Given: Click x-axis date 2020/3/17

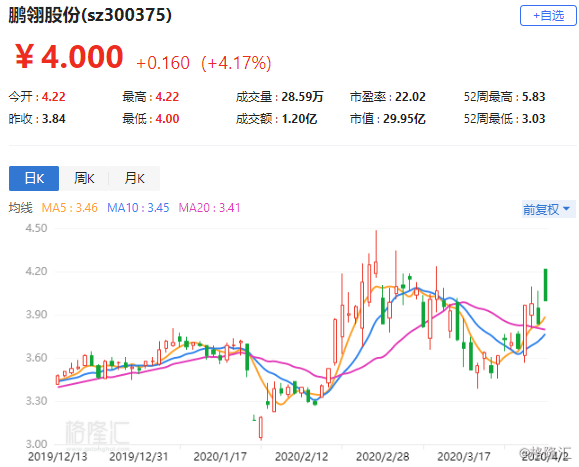Looking at the screenshot, I should click(464, 457).
